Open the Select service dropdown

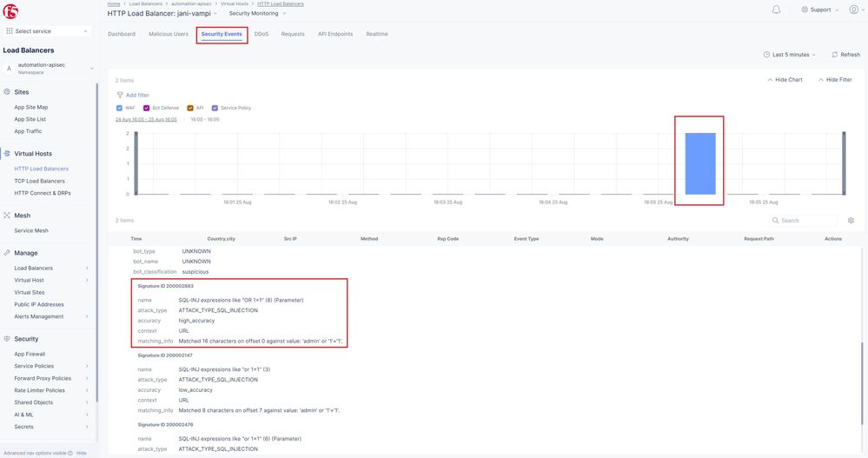[x=48, y=31]
